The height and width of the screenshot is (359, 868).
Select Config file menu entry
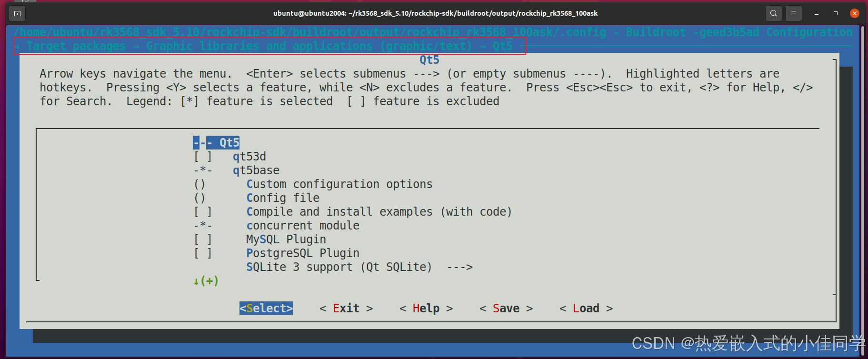(x=283, y=198)
